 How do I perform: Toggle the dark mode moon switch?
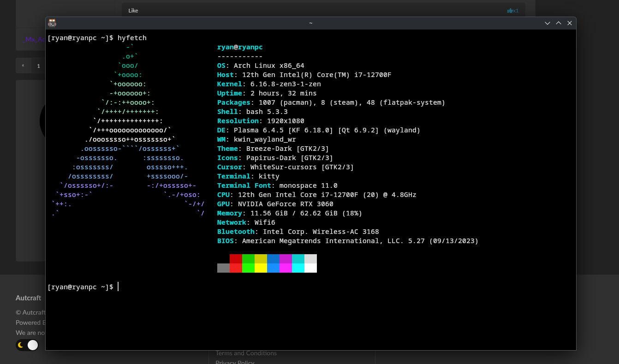pyautogui.click(x=27, y=345)
